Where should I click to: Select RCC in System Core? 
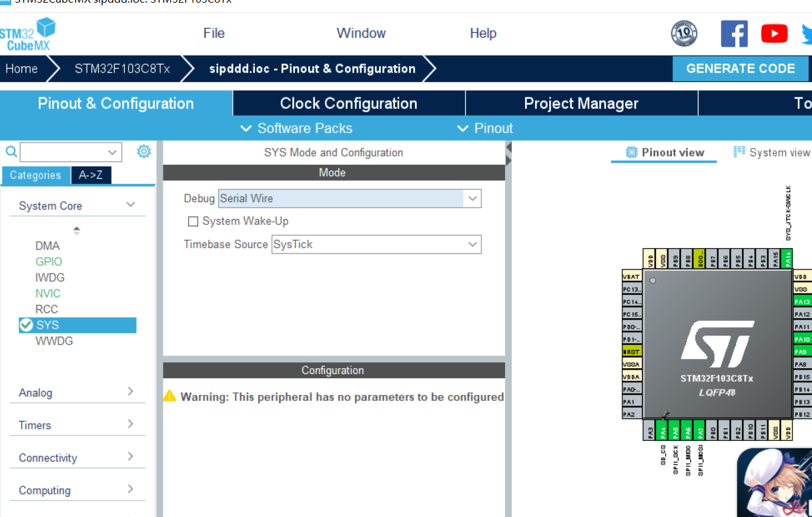pos(47,310)
